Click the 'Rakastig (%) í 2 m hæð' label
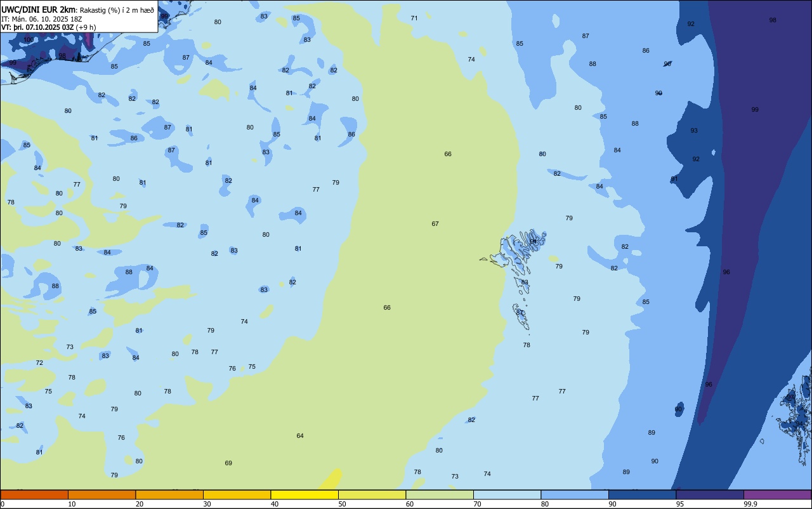Screen dimensions: 812x509 [x=117, y=10]
